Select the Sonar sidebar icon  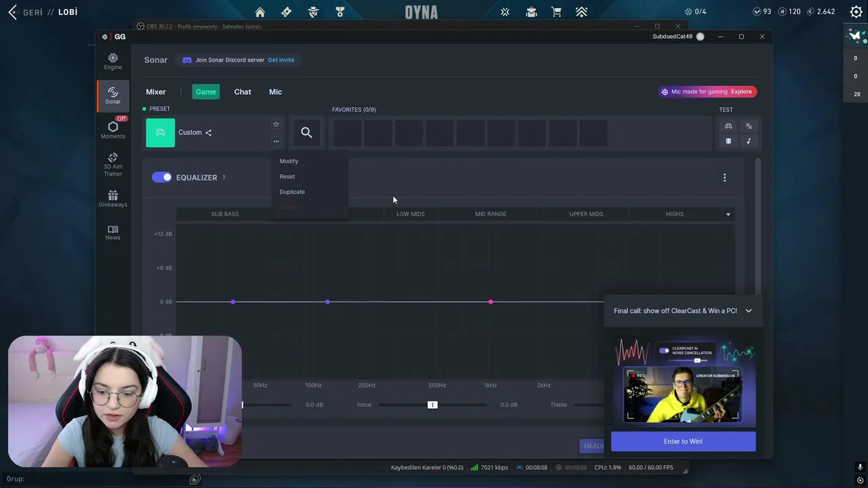(x=113, y=95)
